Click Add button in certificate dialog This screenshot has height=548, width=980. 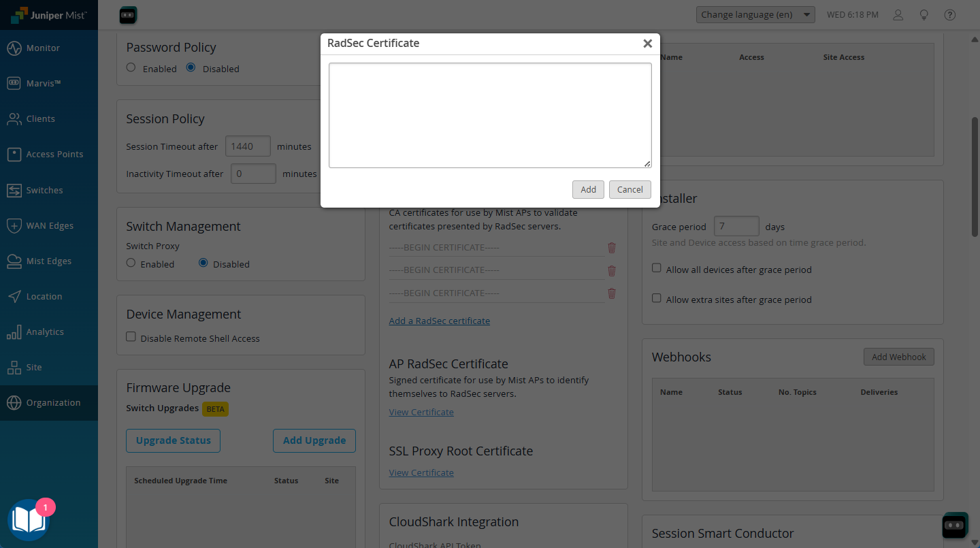click(588, 189)
